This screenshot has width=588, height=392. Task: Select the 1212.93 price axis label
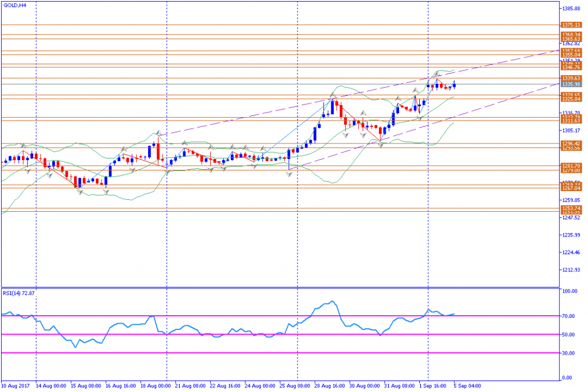tap(571, 270)
